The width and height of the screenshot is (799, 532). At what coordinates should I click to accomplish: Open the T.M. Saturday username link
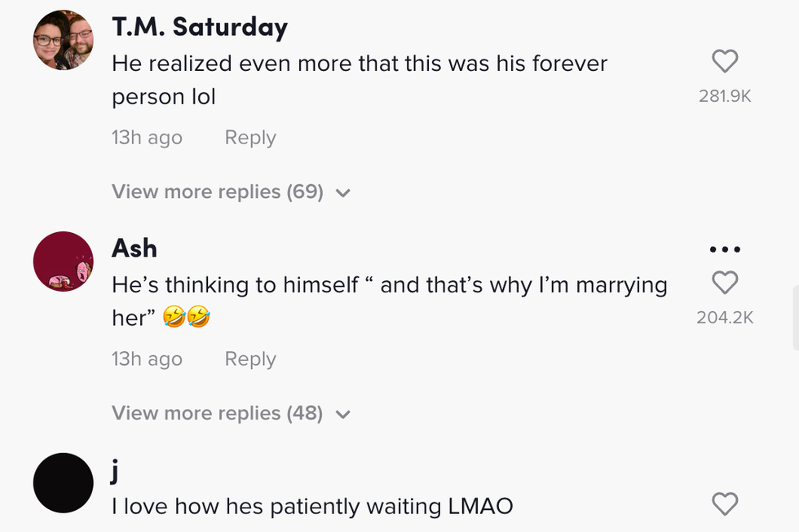200,28
